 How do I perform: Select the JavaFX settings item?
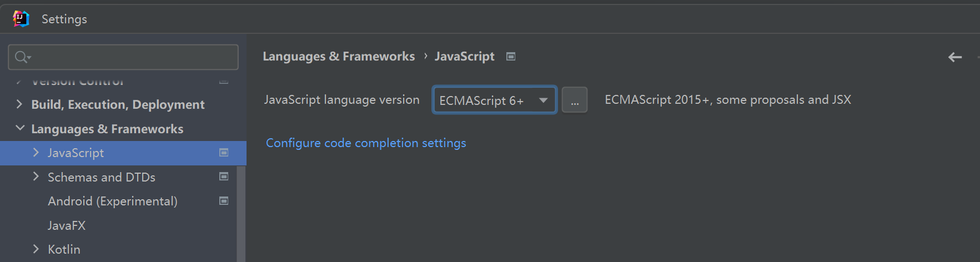point(67,225)
